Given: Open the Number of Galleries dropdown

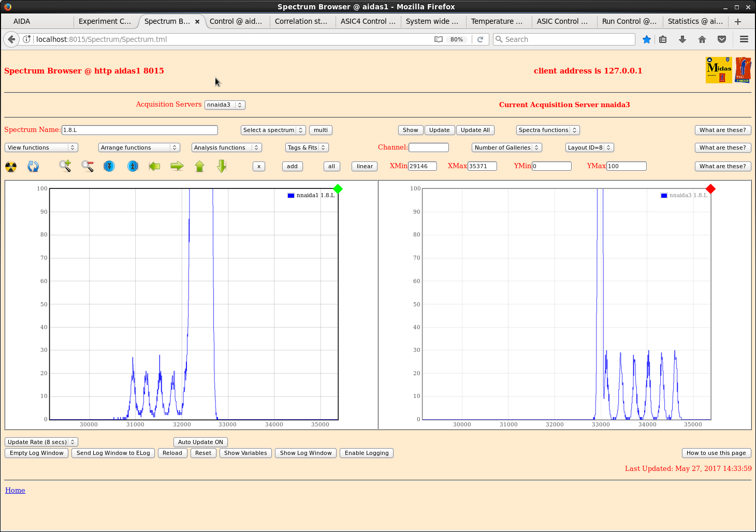Looking at the screenshot, I should [x=506, y=147].
